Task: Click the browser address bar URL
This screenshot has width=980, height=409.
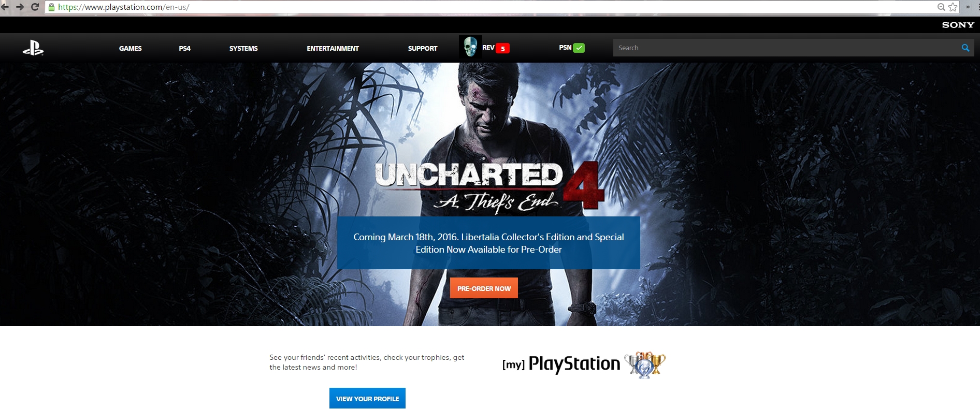Action: (124, 7)
